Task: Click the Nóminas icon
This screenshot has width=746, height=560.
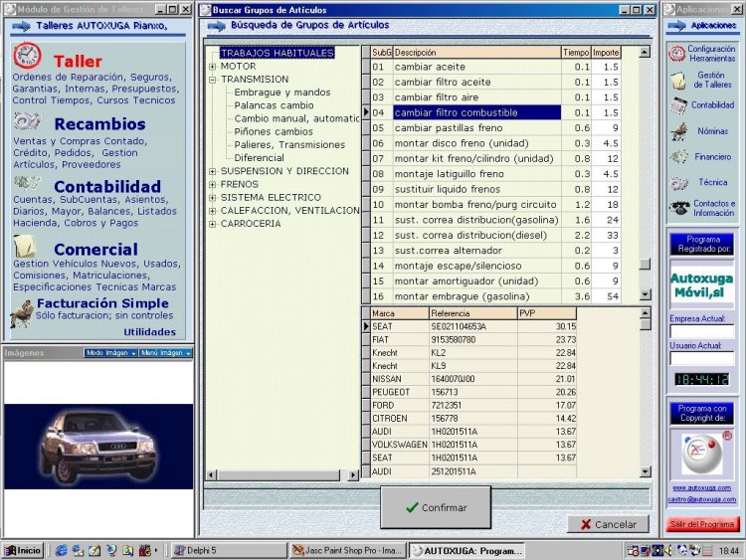Action: coord(679,131)
